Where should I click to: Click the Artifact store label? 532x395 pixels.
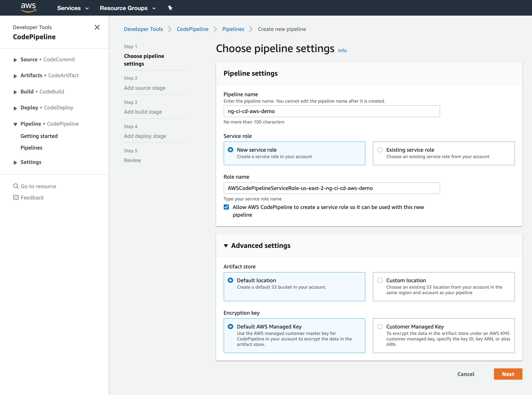point(240,267)
